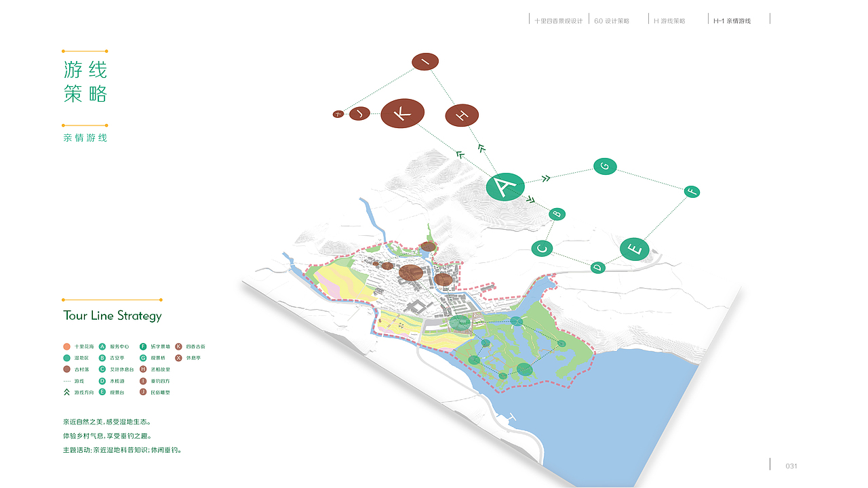Screen dimensions: 868x488
Task: Click the large green A node in the diagram
Action: pyautogui.click(x=505, y=186)
